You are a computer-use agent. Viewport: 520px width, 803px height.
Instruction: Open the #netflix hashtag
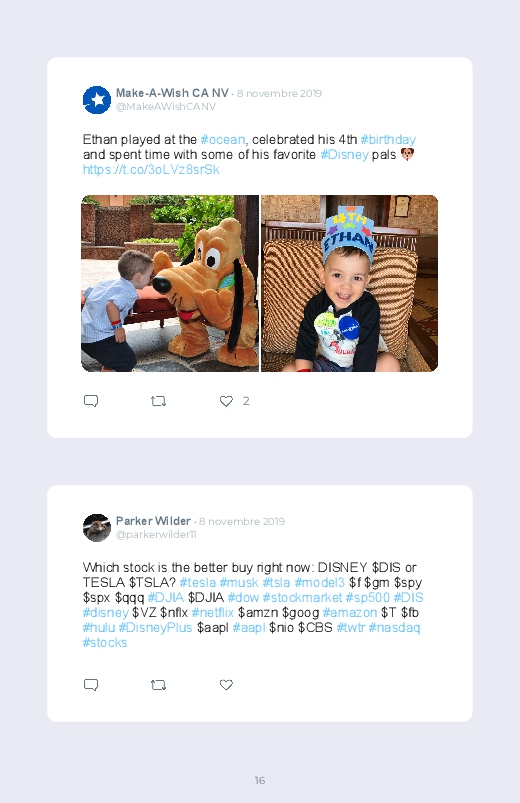pos(213,612)
